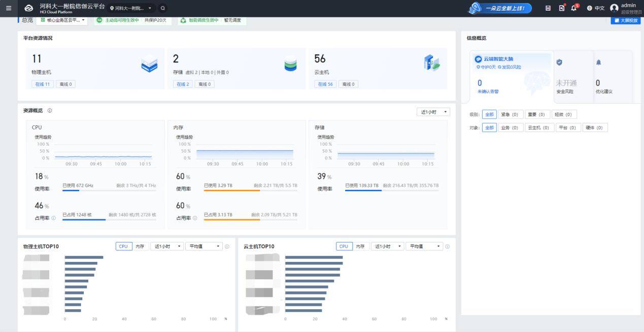644x332 pixels.
Task: Open the alarm bell notifications with badge
Action: click(x=574, y=8)
